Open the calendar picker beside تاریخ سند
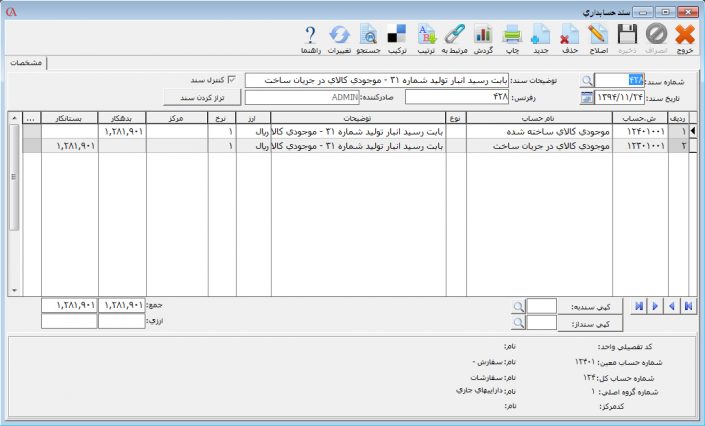 [x=586, y=98]
